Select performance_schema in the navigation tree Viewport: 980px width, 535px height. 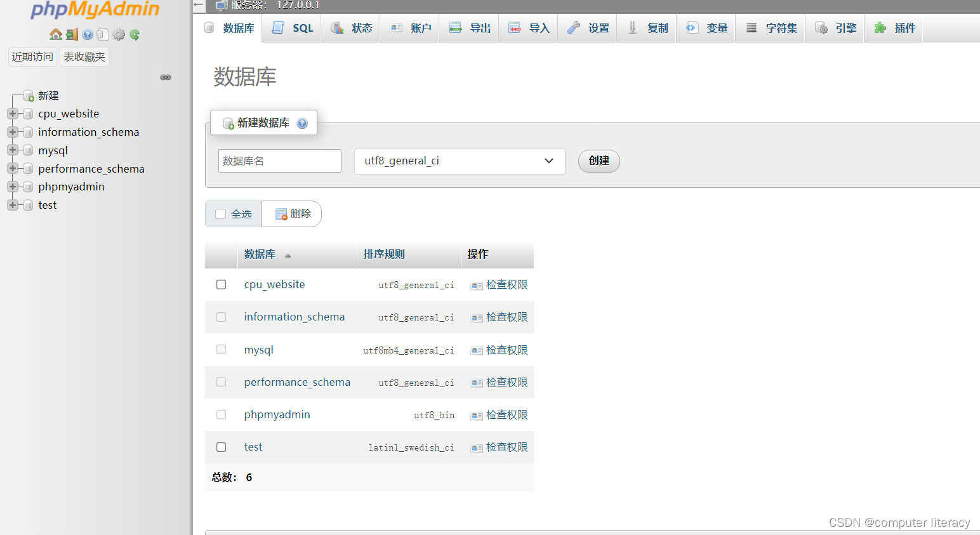coord(91,169)
